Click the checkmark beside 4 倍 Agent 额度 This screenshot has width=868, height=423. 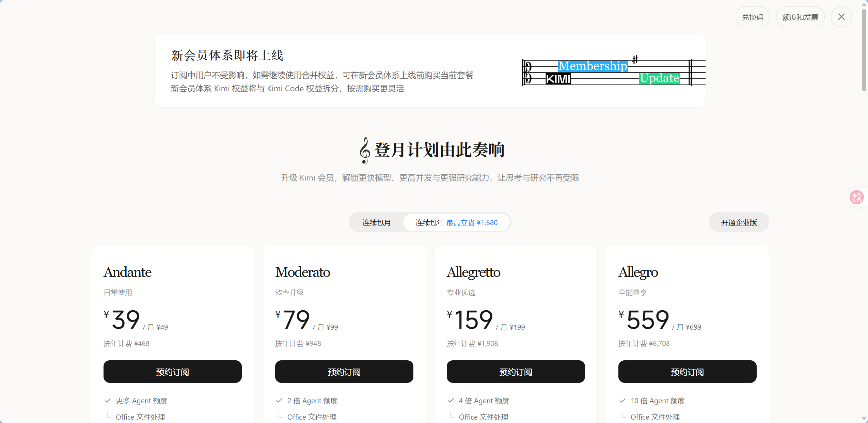click(x=451, y=401)
